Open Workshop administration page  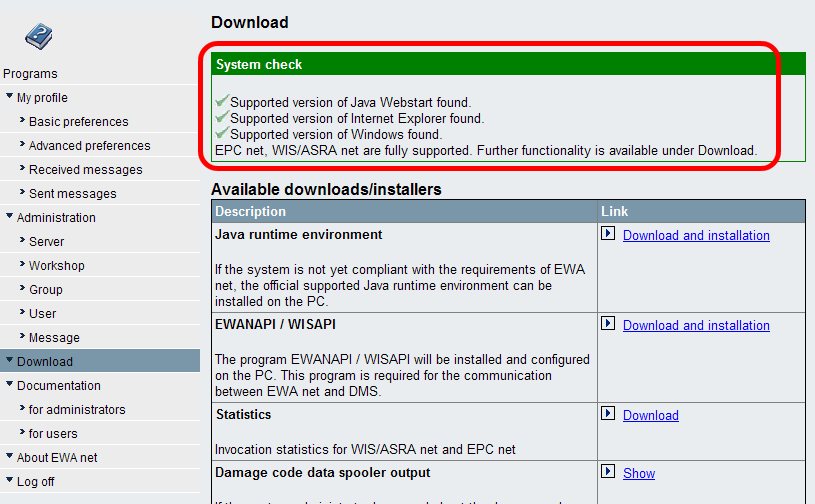click(x=56, y=266)
